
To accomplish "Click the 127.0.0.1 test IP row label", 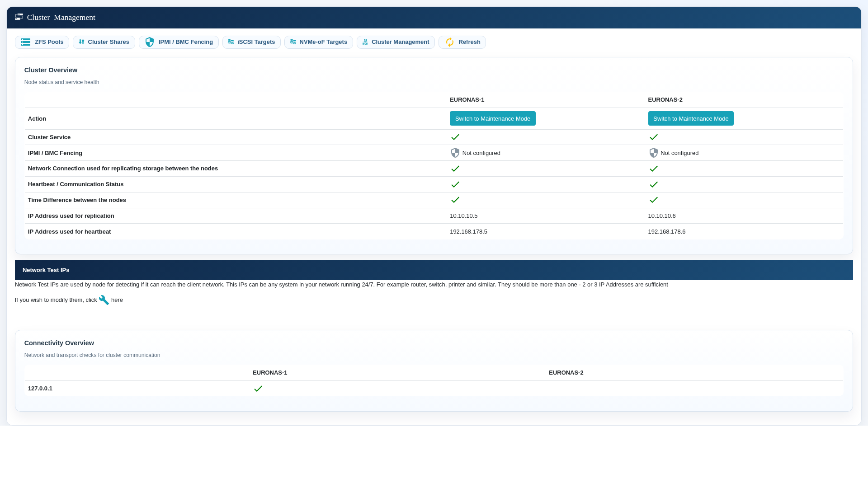I will (x=40, y=389).
